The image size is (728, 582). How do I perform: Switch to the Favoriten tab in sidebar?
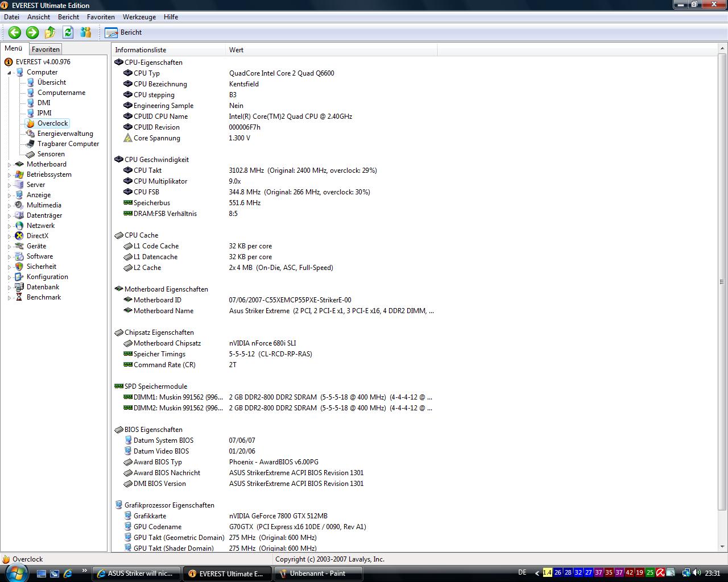45,49
